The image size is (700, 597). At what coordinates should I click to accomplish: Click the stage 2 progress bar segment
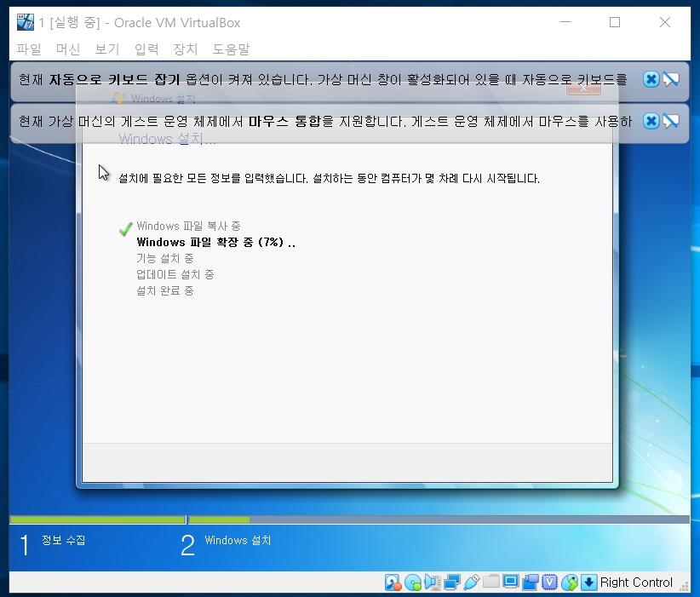tap(439, 520)
